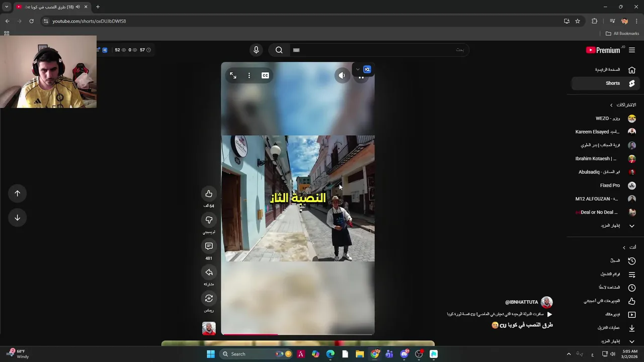Expand the Subscriptions section header

click(x=623, y=105)
